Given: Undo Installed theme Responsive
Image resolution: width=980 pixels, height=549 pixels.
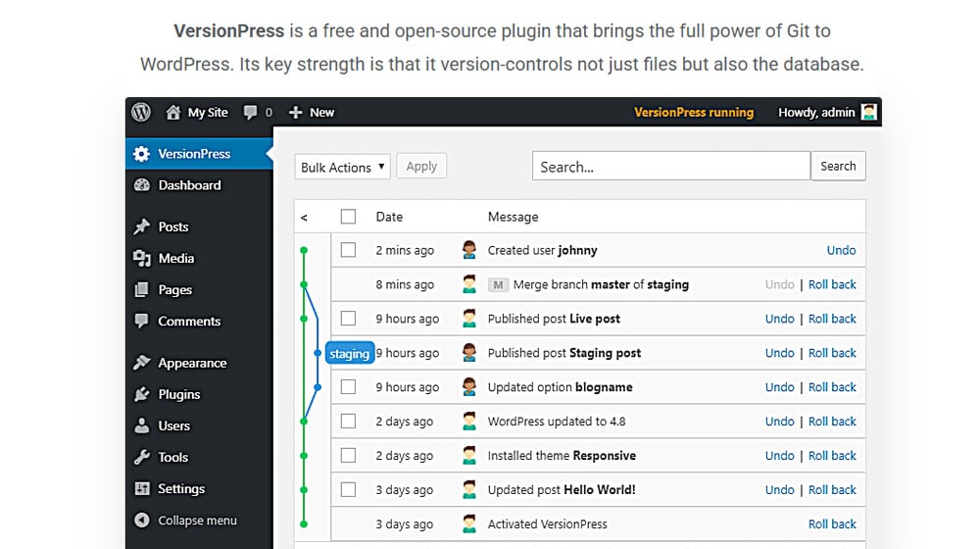Looking at the screenshot, I should coord(779,455).
